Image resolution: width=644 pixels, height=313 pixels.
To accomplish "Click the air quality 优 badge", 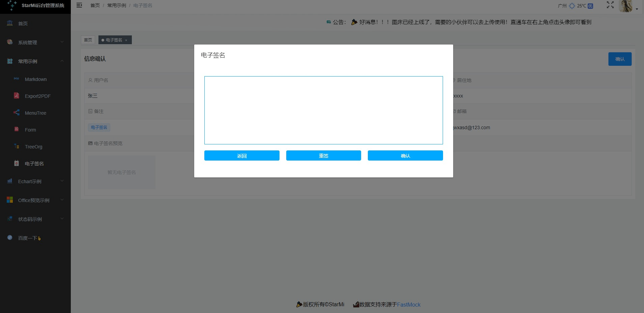I will (590, 6).
